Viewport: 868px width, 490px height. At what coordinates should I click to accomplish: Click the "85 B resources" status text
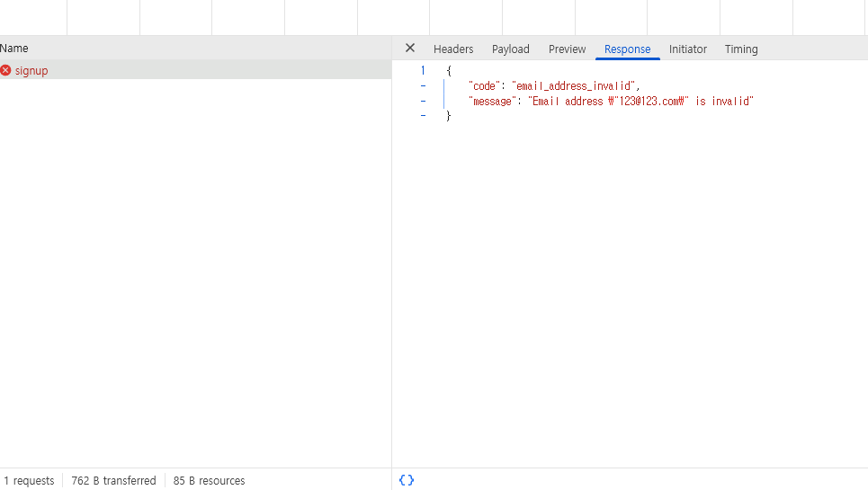click(209, 481)
